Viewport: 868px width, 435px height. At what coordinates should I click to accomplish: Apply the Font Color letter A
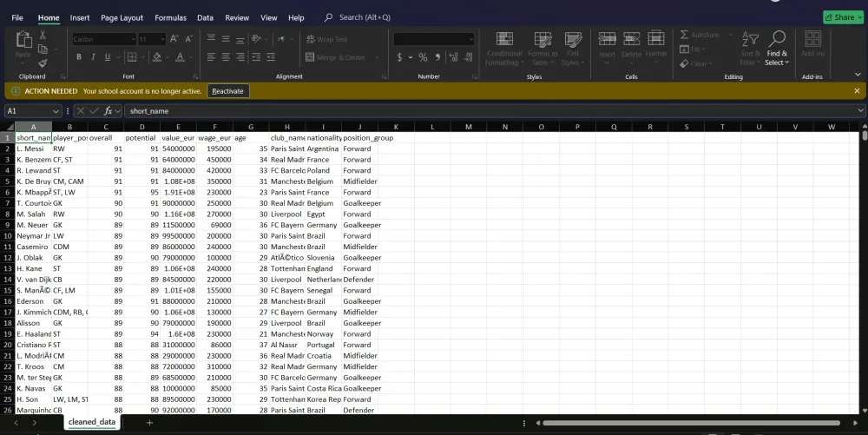pos(180,57)
